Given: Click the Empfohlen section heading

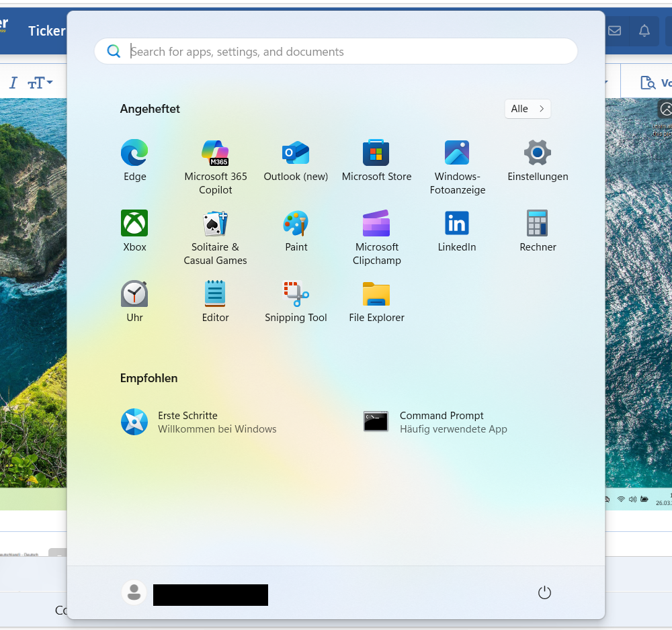Looking at the screenshot, I should point(149,378).
